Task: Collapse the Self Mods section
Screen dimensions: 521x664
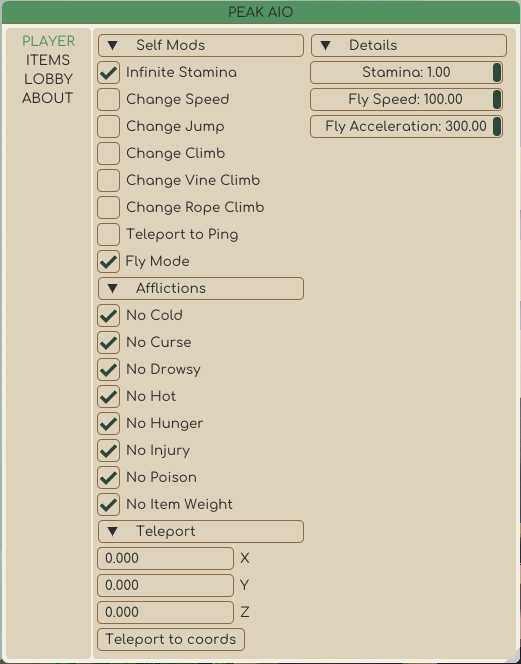Action: tap(201, 45)
